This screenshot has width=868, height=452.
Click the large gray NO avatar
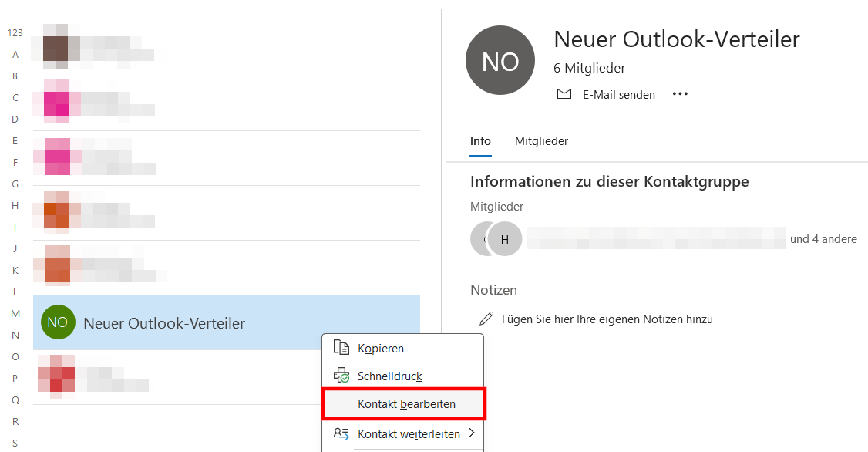500,60
